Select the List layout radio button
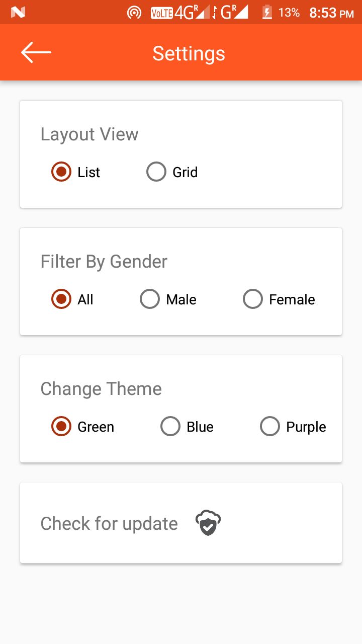This screenshot has width=362, height=644. click(x=61, y=172)
